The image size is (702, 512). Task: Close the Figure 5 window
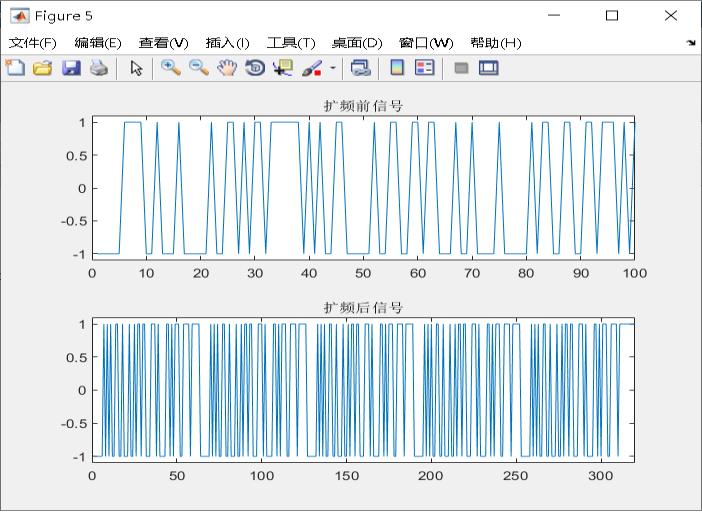671,16
